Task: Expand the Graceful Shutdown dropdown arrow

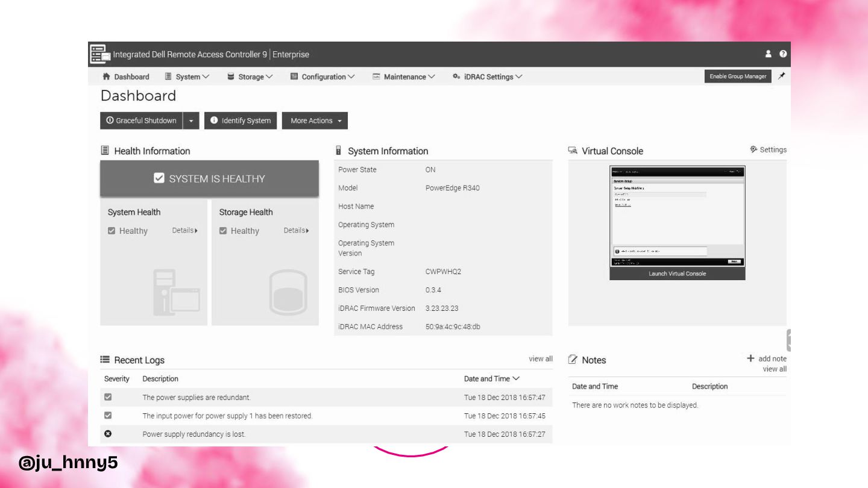Action: 190,120
